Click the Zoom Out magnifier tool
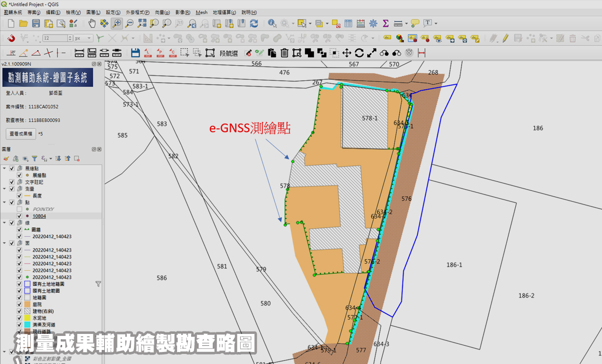Image resolution: width=602 pixels, height=364 pixels. [129, 23]
